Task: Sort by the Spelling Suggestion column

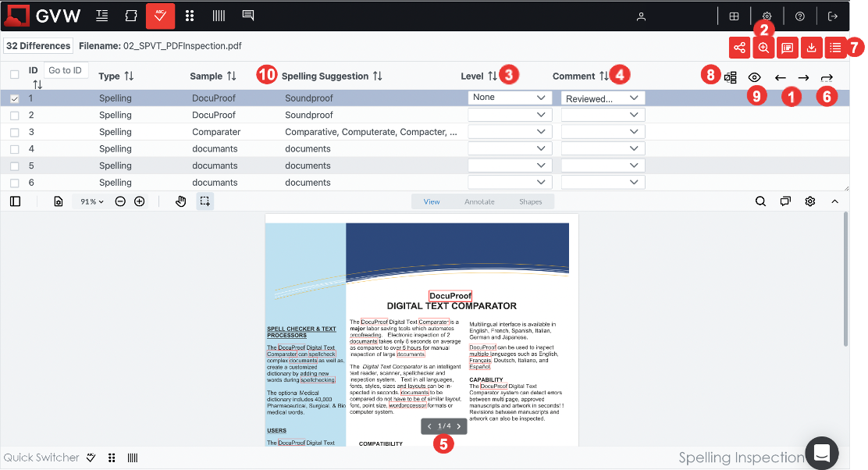Action: [x=378, y=77]
